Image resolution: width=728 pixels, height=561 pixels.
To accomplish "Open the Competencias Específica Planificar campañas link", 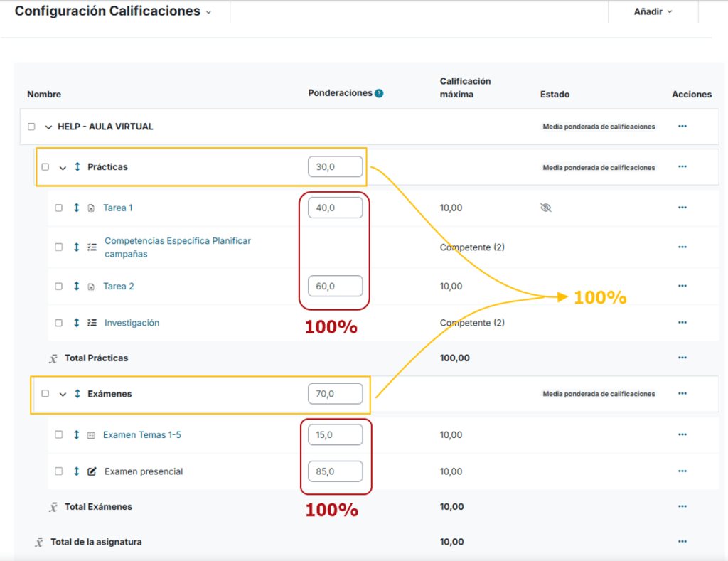I will click(177, 247).
